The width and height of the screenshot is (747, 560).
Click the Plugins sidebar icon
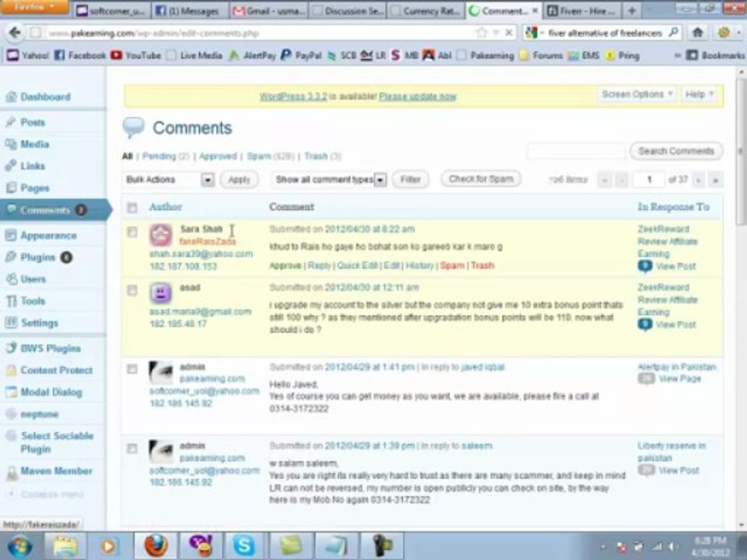[11, 257]
